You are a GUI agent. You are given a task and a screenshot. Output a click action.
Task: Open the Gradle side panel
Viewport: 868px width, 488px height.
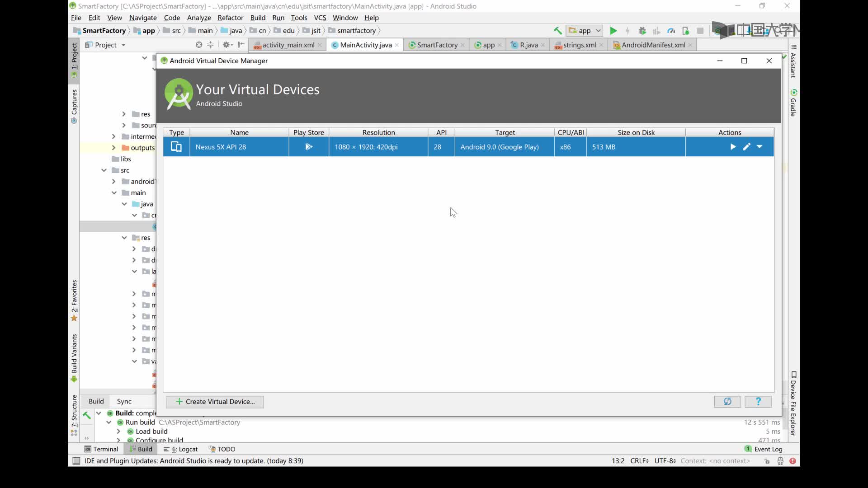tap(793, 103)
